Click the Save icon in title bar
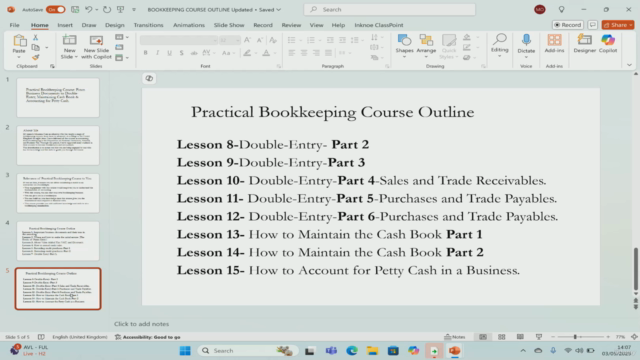The image size is (640, 360). coord(75,9)
